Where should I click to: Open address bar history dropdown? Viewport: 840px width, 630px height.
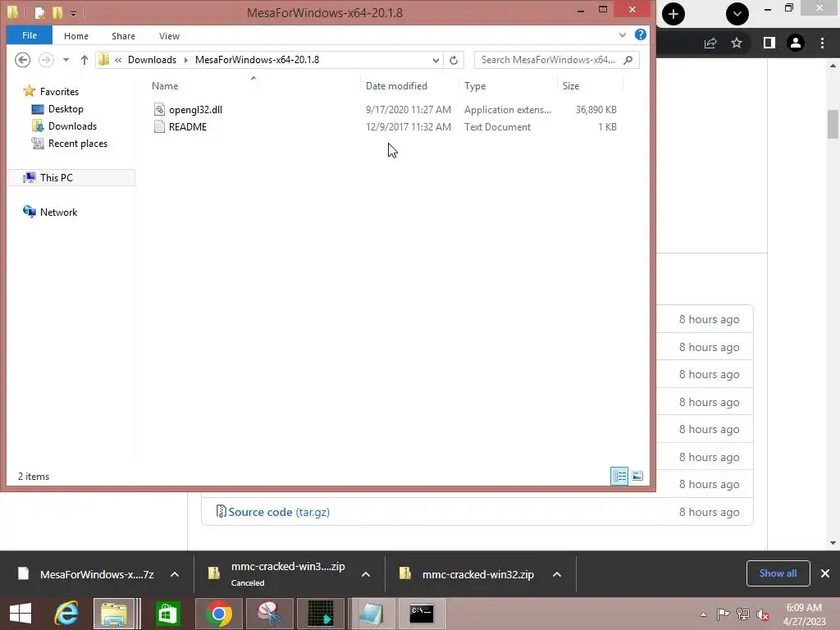[x=436, y=60]
